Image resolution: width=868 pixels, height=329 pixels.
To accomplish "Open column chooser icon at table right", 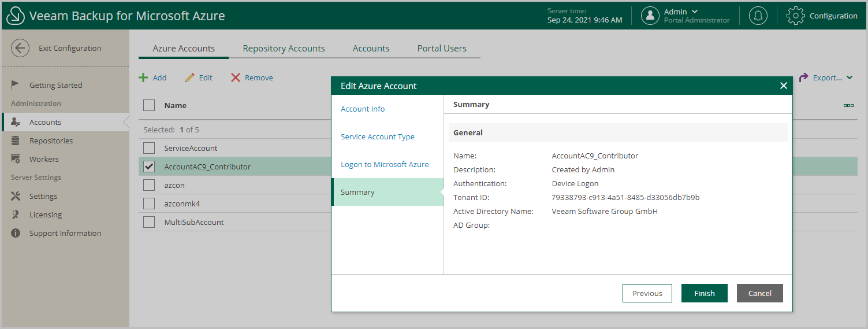I will pyautogui.click(x=848, y=105).
